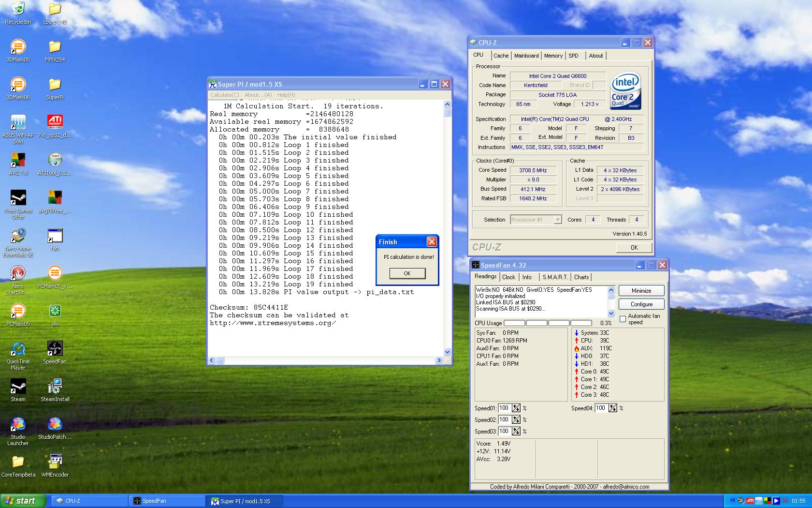
Task: Open the SpeedFan desktop icon
Action: pyautogui.click(x=55, y=349)
